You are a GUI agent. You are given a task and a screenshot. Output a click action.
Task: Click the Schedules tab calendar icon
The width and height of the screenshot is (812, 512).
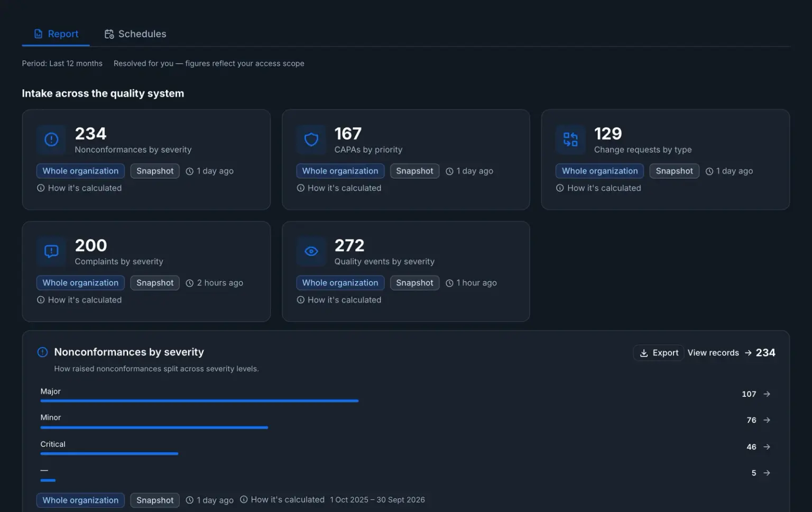click(109, 34)
